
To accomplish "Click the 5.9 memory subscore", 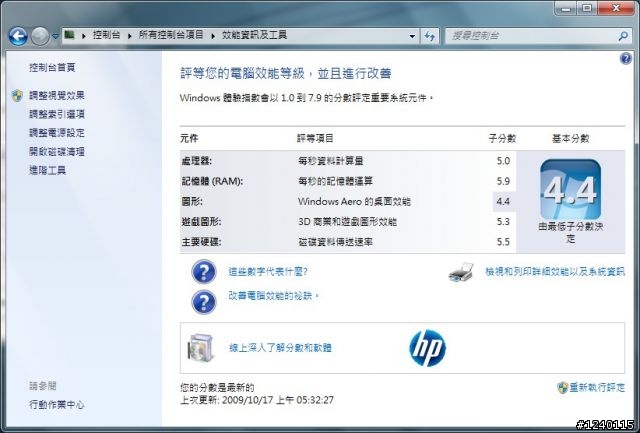I will click(x=503, y=181).
